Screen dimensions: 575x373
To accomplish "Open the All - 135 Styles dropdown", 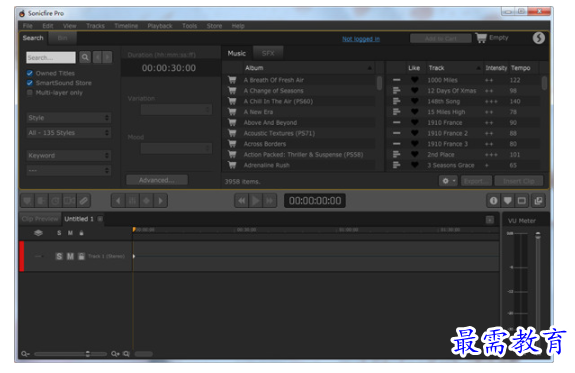I will 69,132.
